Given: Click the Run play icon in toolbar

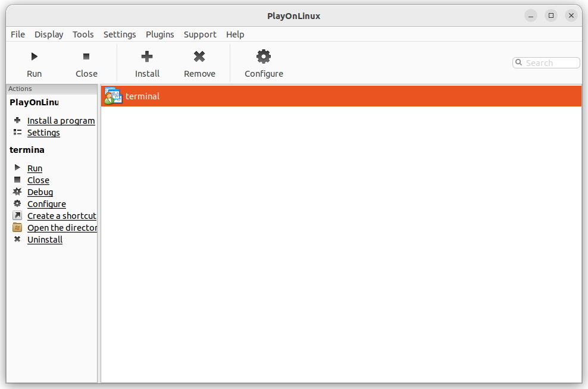Looking at the screenshot, I should [x=34, y=57].
